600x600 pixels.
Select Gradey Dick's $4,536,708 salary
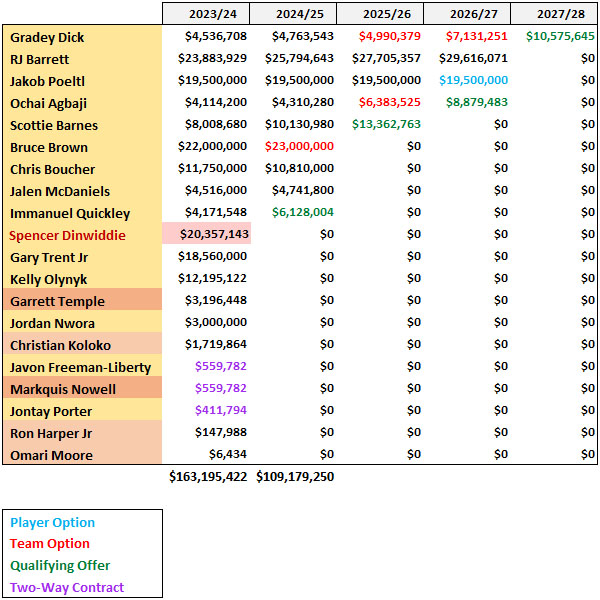pos(216,36)
